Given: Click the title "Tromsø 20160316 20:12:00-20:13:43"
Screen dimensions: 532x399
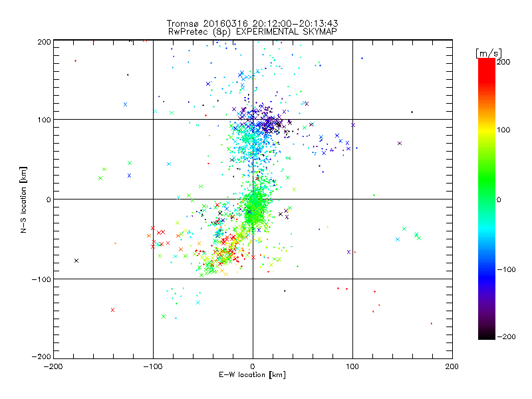Looking at the screenshot, I should point(252,23).
